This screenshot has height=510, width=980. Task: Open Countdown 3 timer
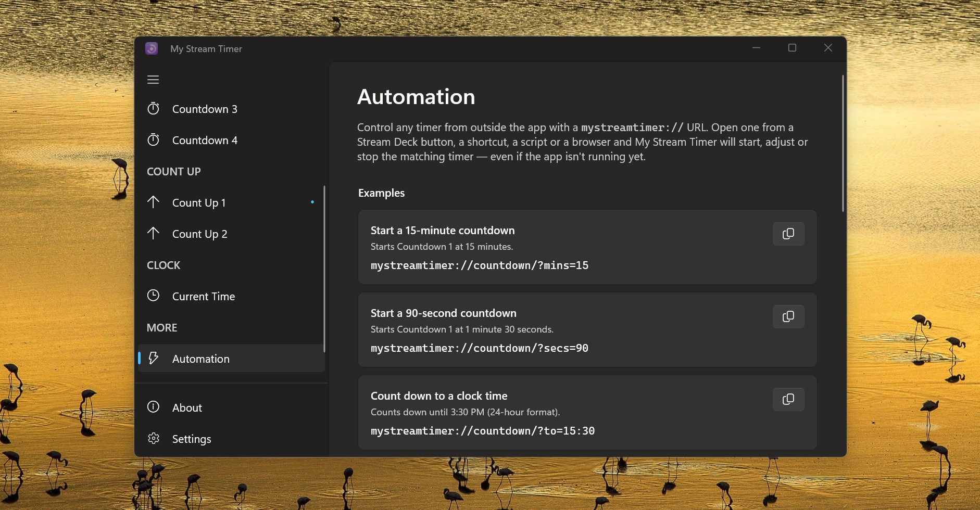pyautogui.click(x=231, y=109)
